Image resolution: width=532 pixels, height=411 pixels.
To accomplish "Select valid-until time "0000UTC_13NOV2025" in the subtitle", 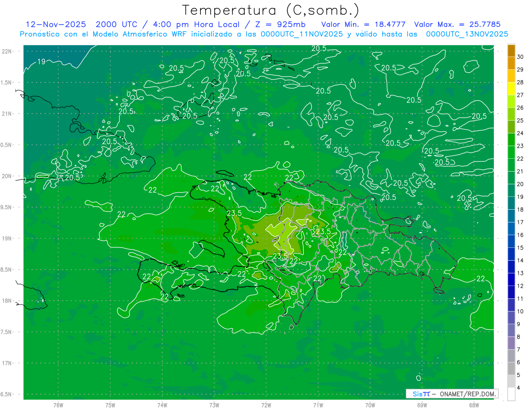I will click(467, 34).
